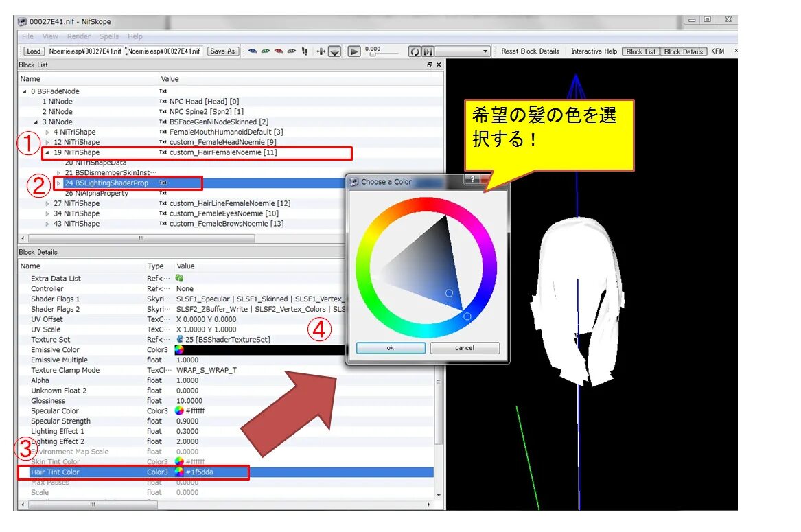This screenshot has width=801, height=532.
Task: Click ok in Choose a Color dialog
Action: tap(391, 348)
